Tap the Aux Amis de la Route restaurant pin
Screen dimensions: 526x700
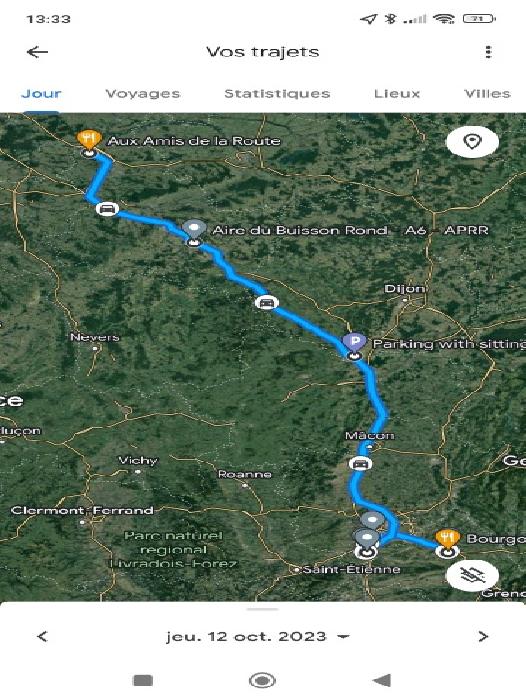[x=89, y=139]
